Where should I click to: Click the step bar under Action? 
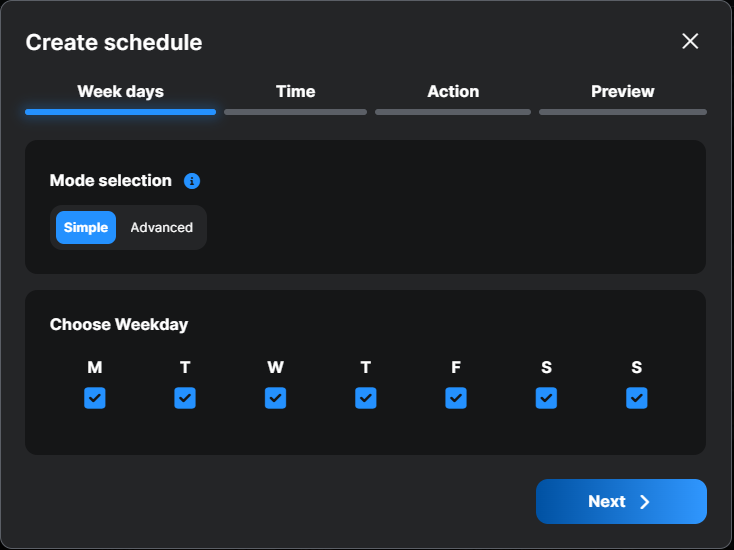pyautogui.click(x=453, y=112)
